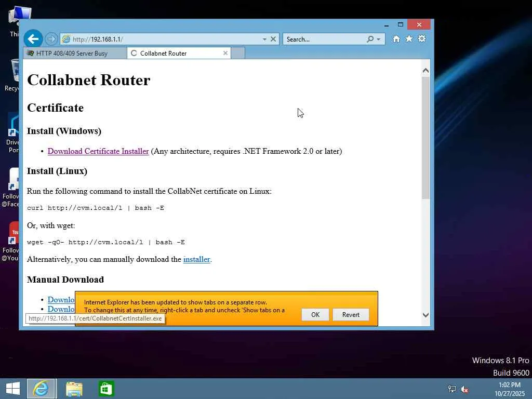The height and width of the screenshot is (399, 532).
Task: Click OK in the tabs notification
Action: click(x=315, y=314)
